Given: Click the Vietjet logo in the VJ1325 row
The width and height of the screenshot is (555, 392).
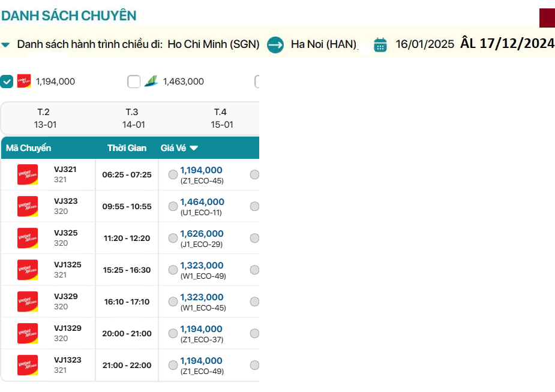Looking at the screenshot, I should tap(28, 270).
